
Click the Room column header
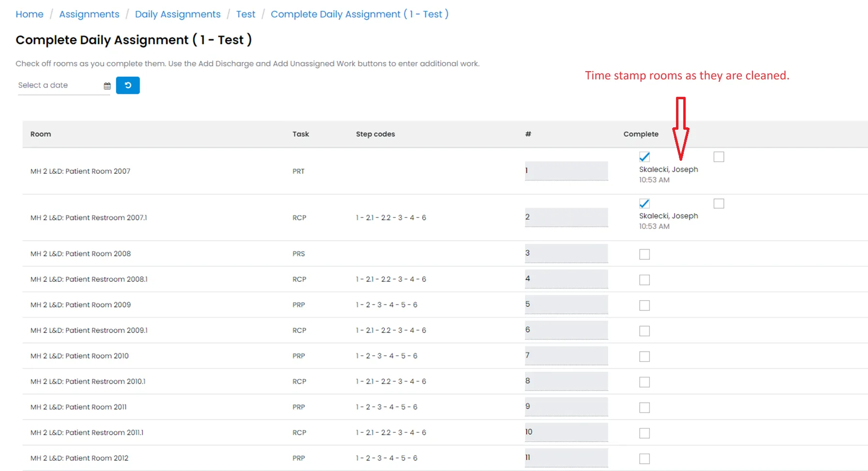41,134
